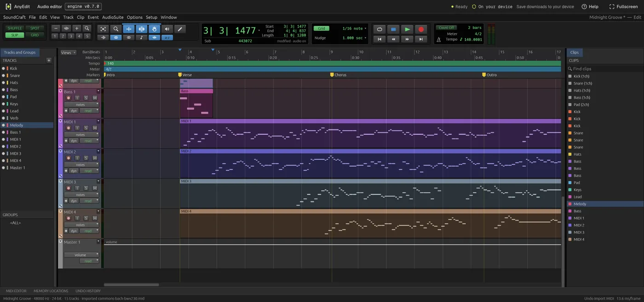Click the Chorus marker on timeline
Screen dimensions: 644x302
tap(338, 75)
